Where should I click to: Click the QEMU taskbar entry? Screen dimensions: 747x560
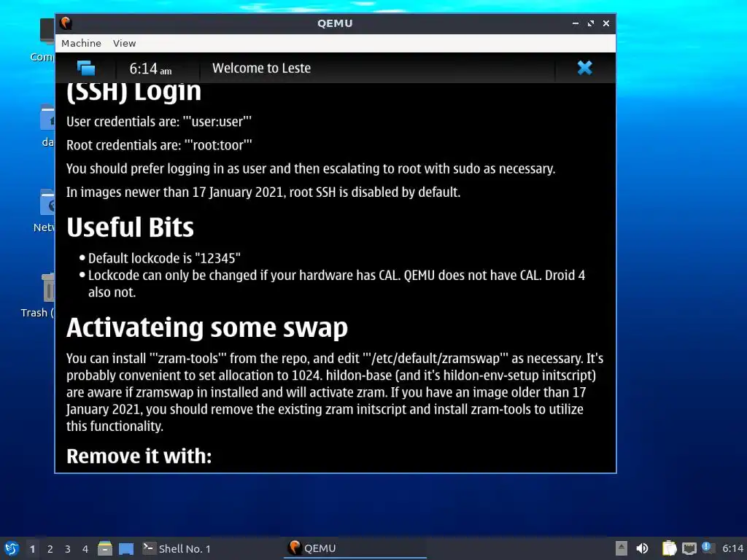click(x=355, y=548)
